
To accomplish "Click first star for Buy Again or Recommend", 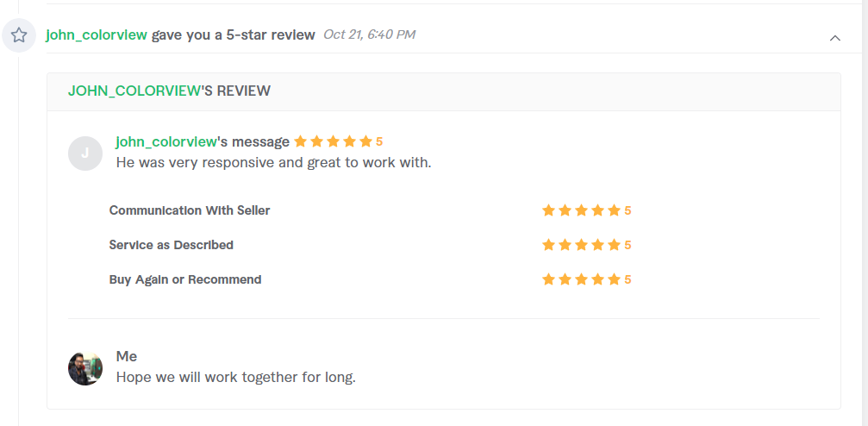I will [x=548, y=279].
